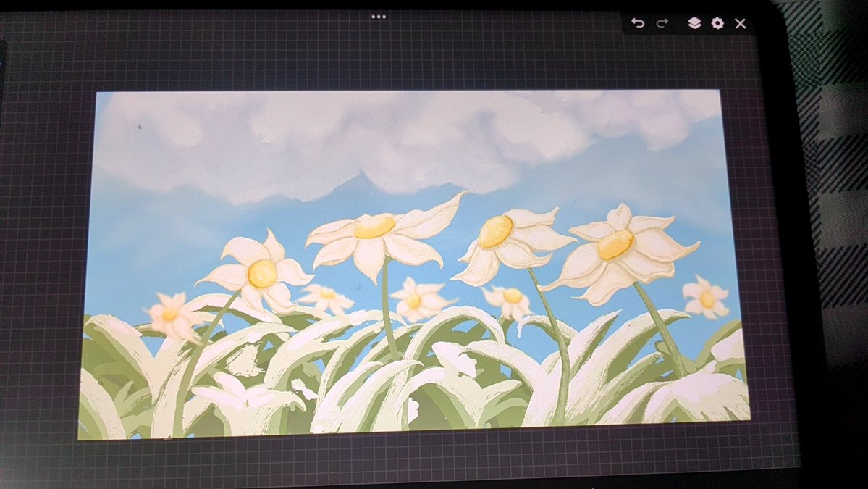Undo the last stroke
Image resolution: width=868 pixels, height=489 pixels.
click(638, 22)
